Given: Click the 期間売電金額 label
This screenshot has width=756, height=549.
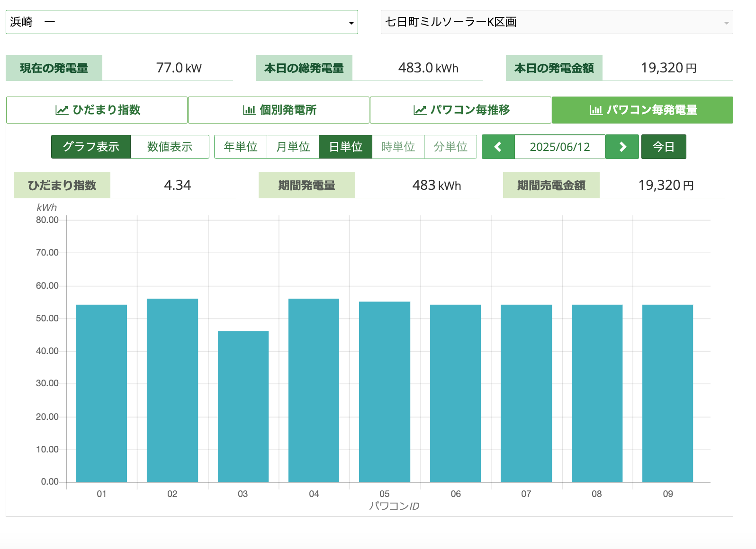Looking at the screenshot, I should coord(551,185).
